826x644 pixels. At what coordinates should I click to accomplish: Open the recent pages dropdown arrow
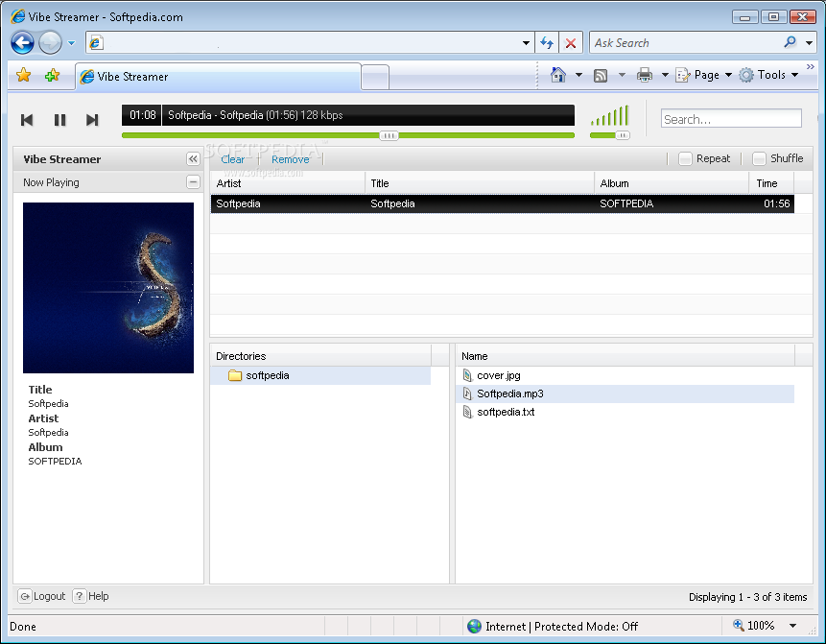click(x=72, y=43)
